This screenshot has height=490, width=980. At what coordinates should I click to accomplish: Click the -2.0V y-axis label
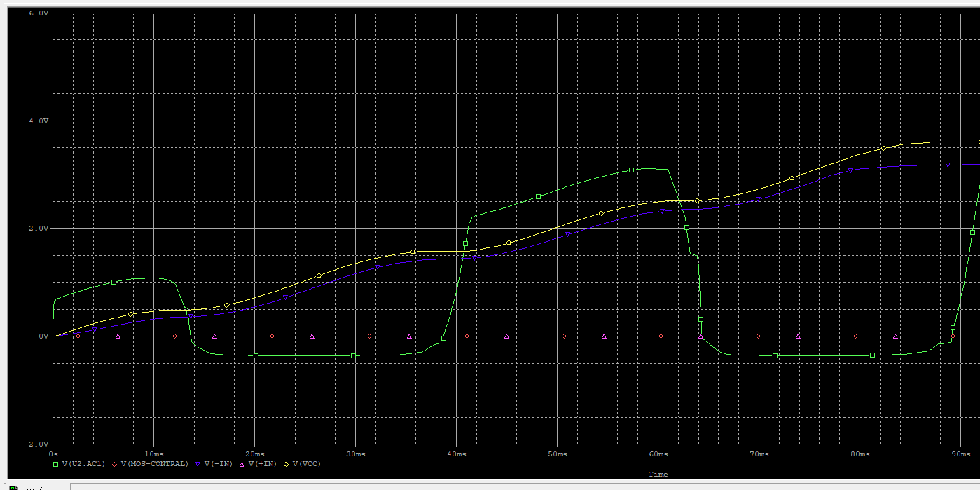click(x=37, y=444)
